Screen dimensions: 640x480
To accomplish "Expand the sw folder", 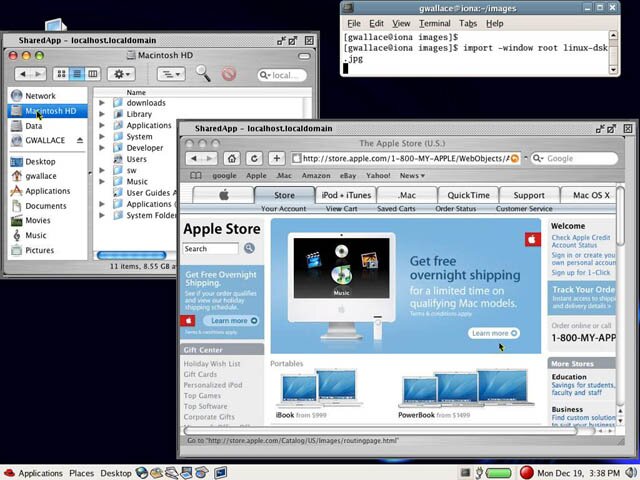I will (x=102, y=170).
